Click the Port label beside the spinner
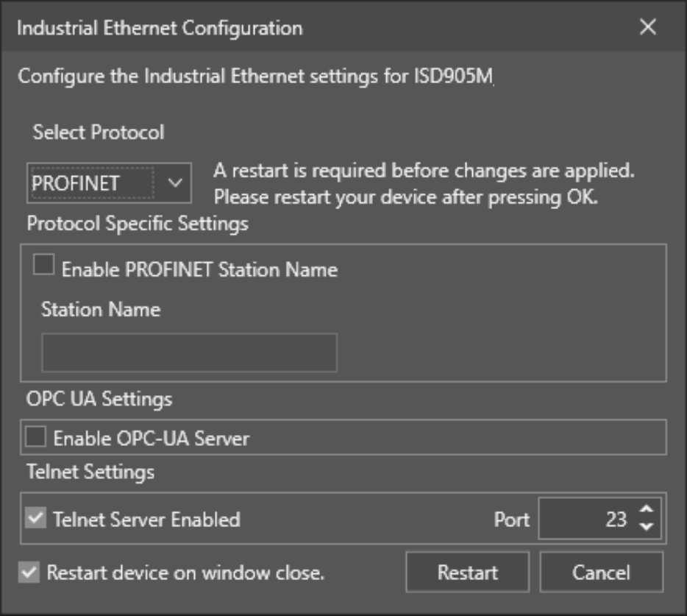687x616 pixels. tap(511, 520)
